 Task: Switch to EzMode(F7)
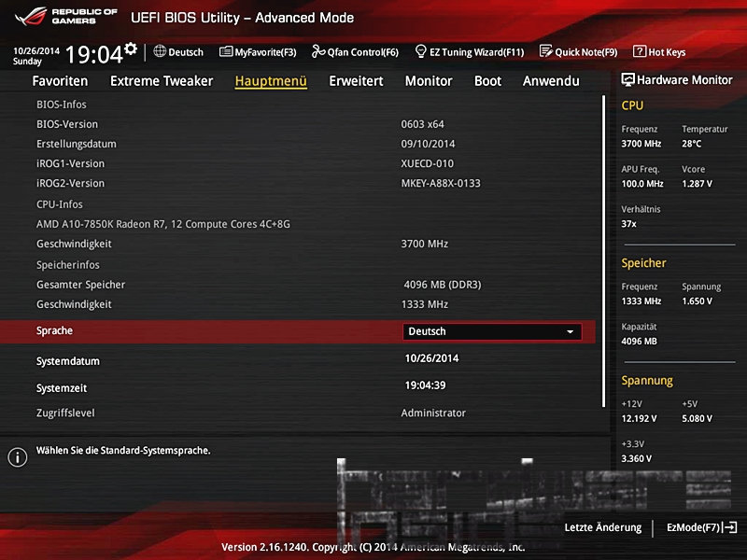pos(700,527)
